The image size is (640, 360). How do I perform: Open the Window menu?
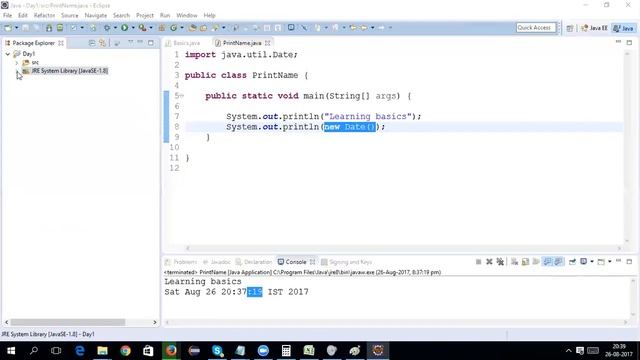(187, 16)
